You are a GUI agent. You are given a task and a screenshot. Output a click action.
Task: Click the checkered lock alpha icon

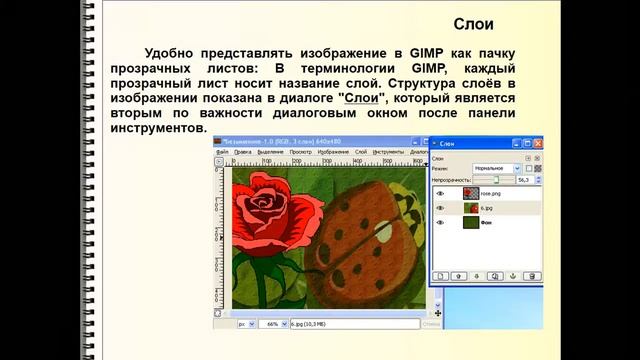coord(538,168)
